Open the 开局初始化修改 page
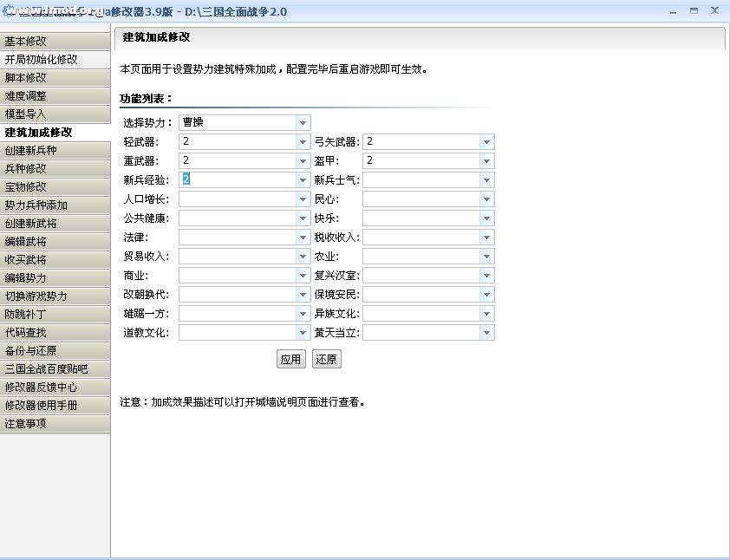This screenshot has width=730, height=560. 55,60
